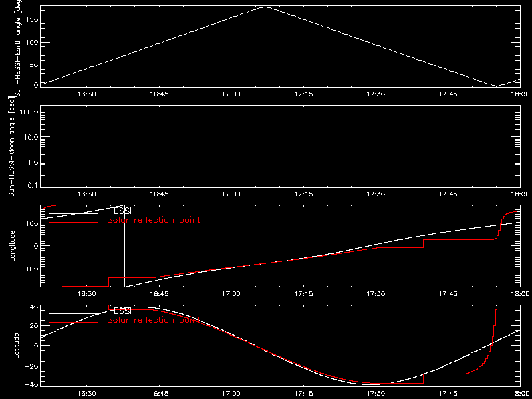
Task: Click 18:00 under the Moon angle plot
Action: pos(520,194)
